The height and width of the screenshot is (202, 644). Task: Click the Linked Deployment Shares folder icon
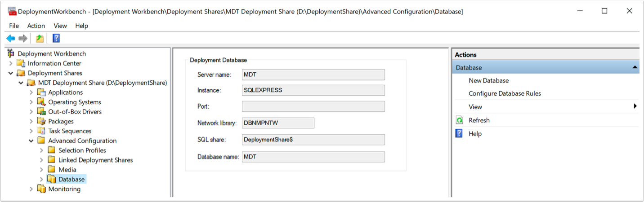tap(52, 160)
